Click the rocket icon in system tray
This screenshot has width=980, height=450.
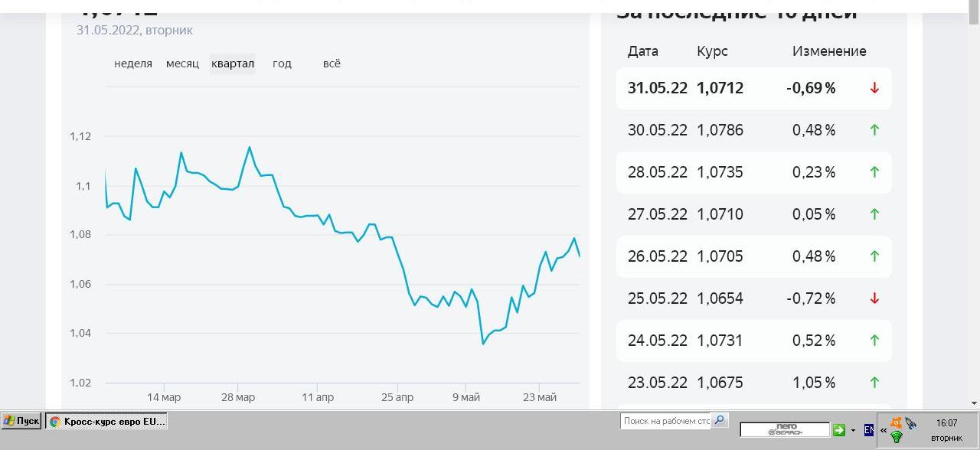click(x=910, y=423)
